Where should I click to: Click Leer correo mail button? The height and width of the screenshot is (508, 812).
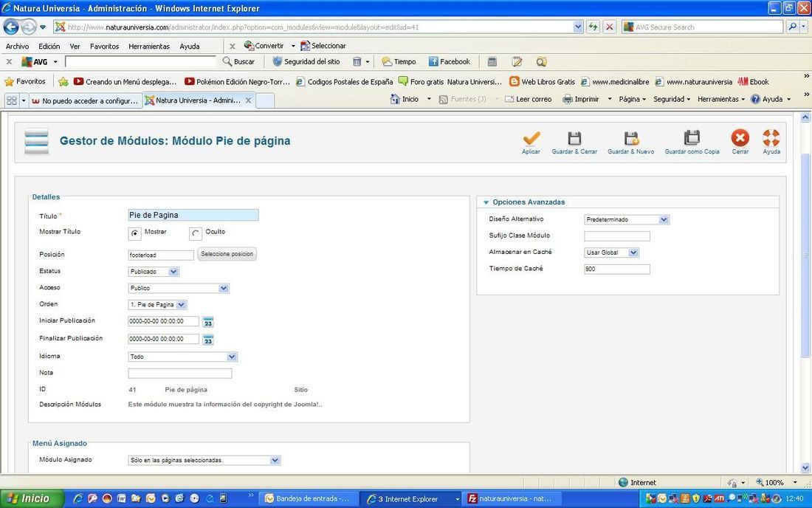[x=529, y=99]
